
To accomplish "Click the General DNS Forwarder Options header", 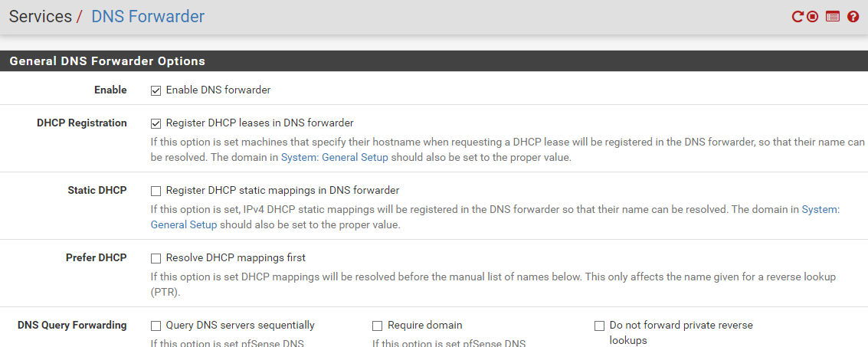I will point(107,61).
